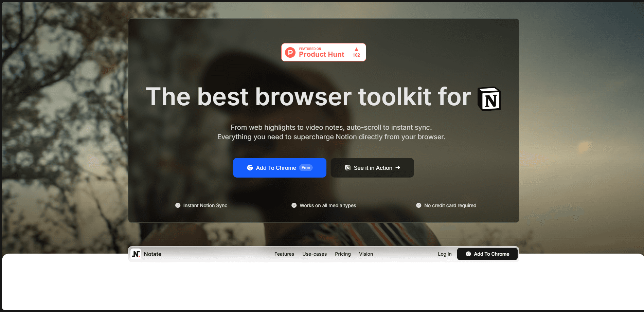644x312 pixels.
Task: Click the 102 upvote count
Action: [356, 55]
